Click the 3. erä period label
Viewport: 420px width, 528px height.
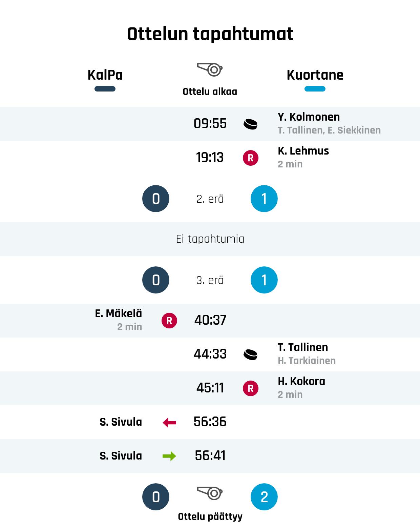(x=210, y=280)
